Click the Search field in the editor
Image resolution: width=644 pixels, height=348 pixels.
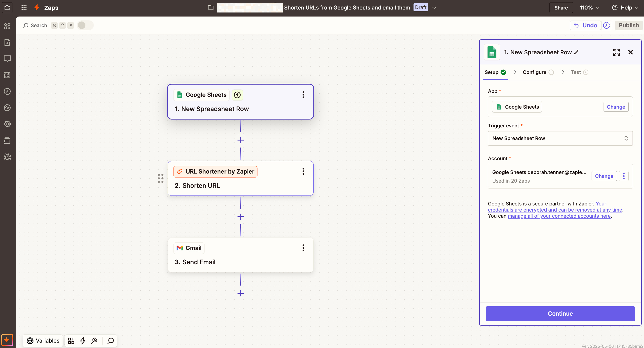coord(35,25)
